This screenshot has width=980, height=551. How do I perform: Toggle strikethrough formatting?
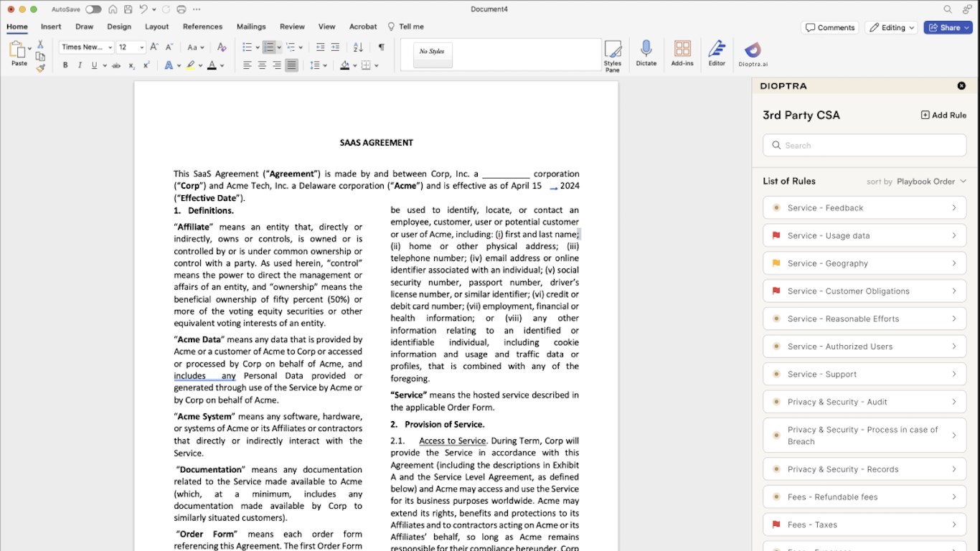(x=116, y=65)
